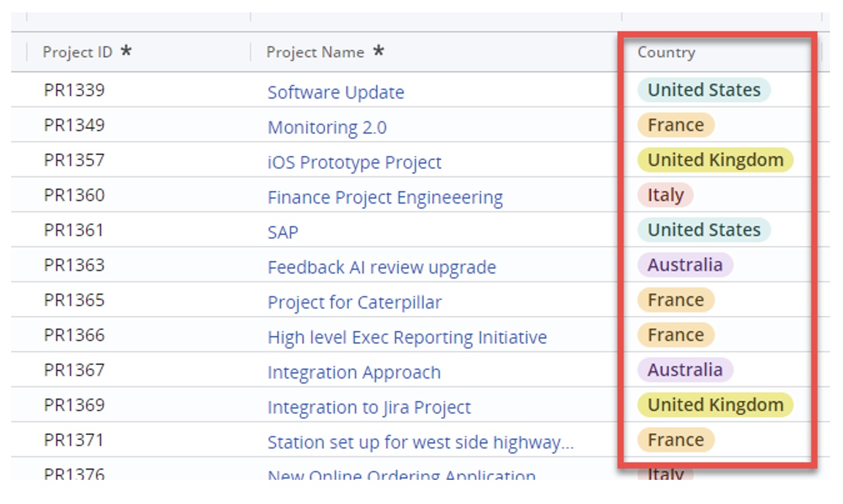Open High level Exec Reporting Initiative
843x504 pixels.
point(407,337)
